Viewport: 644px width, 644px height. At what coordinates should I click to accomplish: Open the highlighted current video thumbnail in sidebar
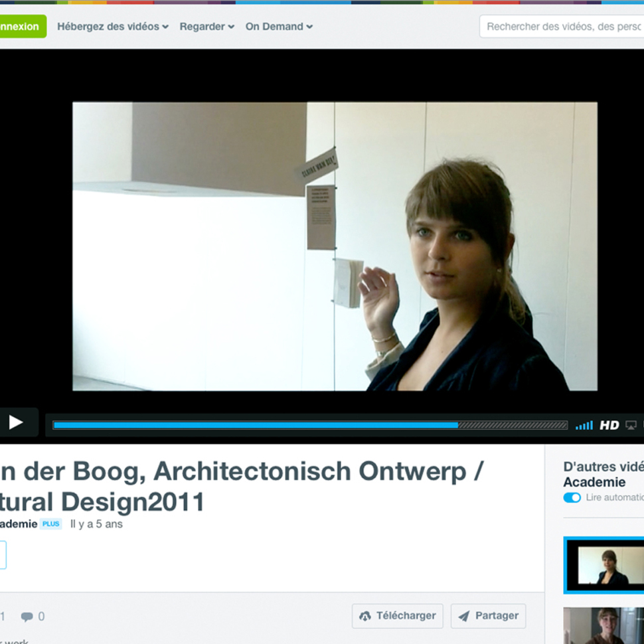click(x=604, y=565)
